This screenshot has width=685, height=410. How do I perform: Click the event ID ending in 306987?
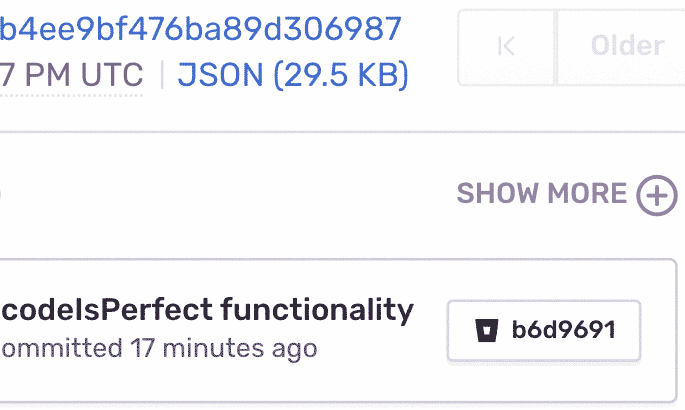(x=200, y=28)
